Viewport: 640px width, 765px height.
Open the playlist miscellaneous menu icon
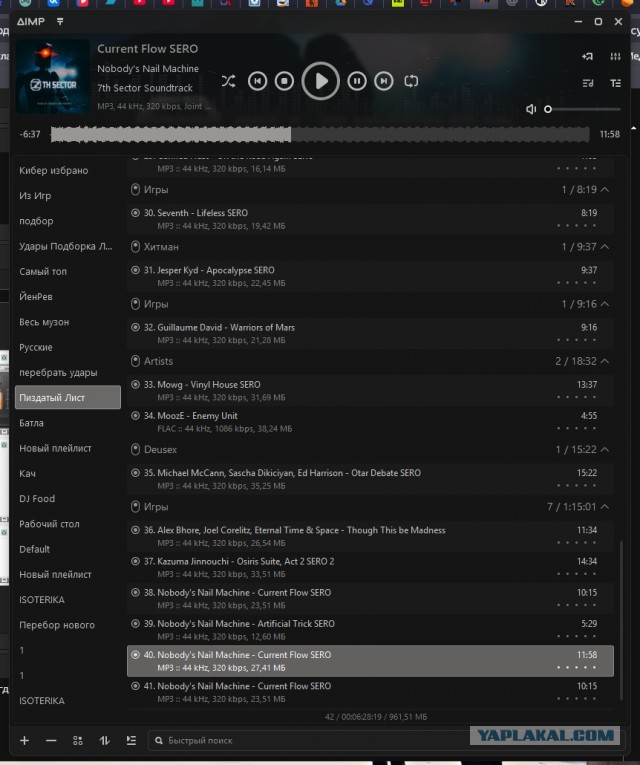[x=131, y=740]
